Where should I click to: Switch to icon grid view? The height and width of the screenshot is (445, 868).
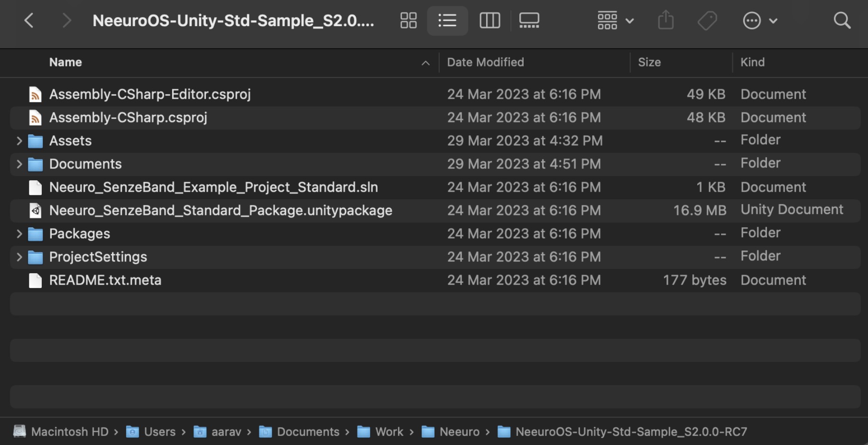coord(408,20)
